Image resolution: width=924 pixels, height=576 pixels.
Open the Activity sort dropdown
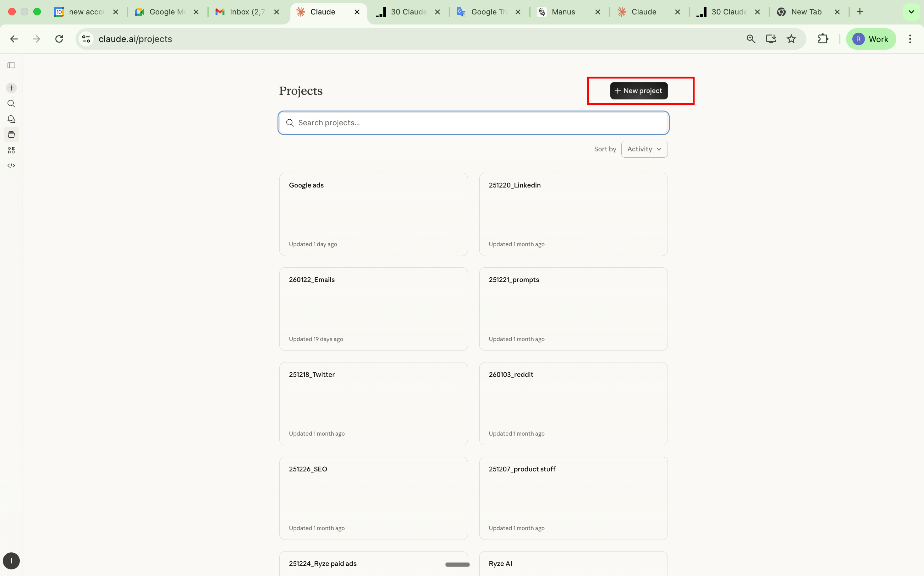[x=644, y=149]
